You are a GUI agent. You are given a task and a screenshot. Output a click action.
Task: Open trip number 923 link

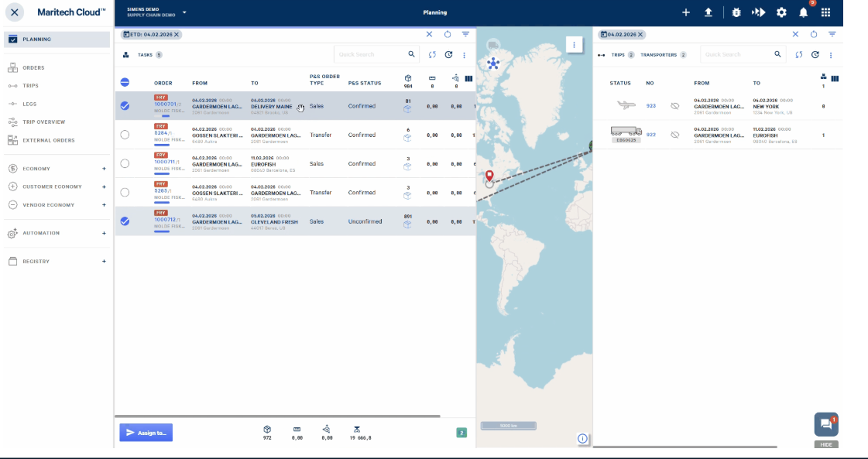tap(651, 106)
